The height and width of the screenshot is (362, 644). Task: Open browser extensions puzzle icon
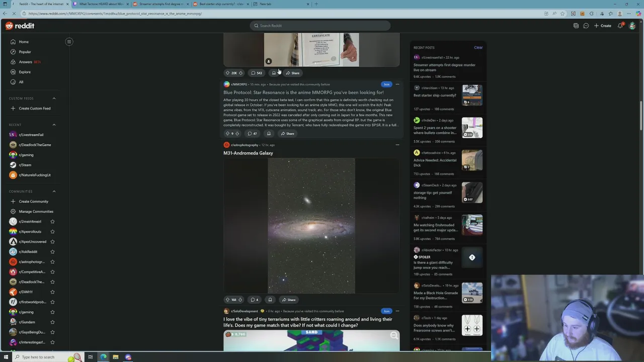click(592, 14)
